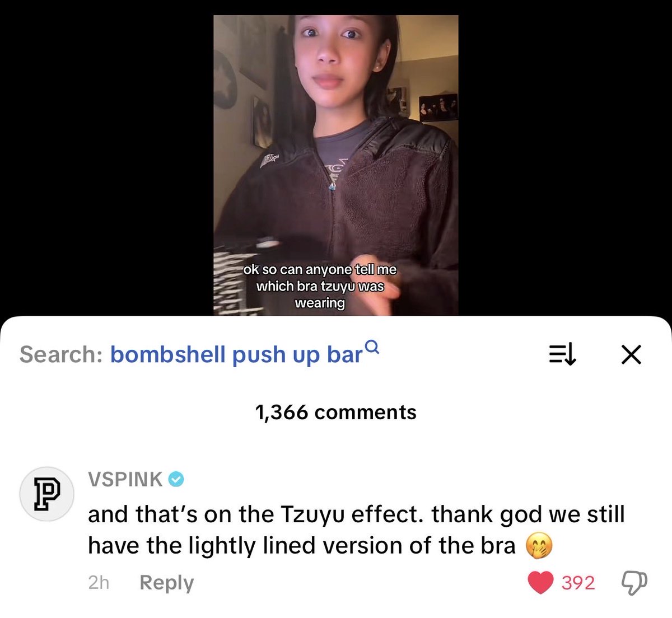Viewport: 672px width, 618px height.
Task: Reply to the VSPINK comment
Action: (x=166, y=582)
